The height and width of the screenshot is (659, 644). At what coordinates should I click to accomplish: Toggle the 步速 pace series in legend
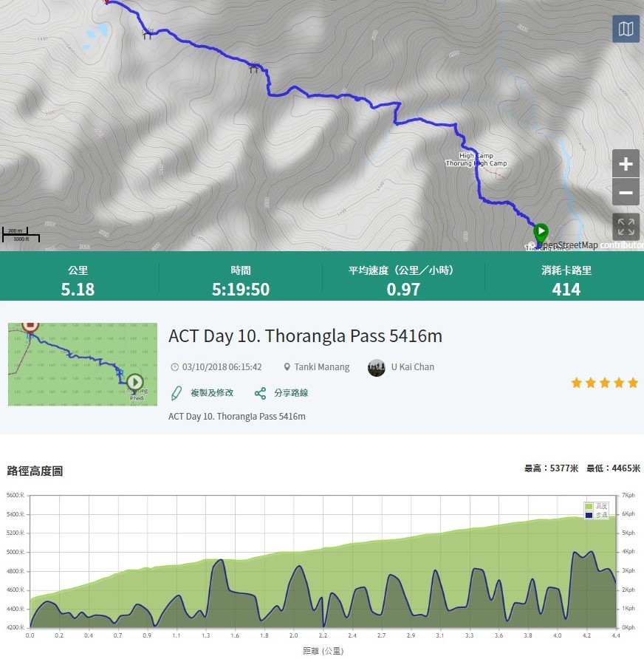602,515
